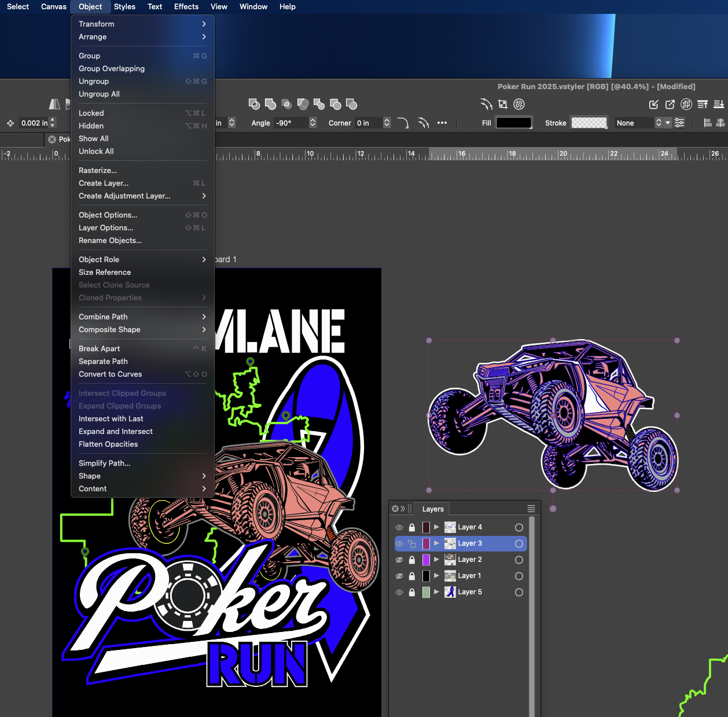Click the rounded corner shape icon
728x717 pixels.
[403, 123]
